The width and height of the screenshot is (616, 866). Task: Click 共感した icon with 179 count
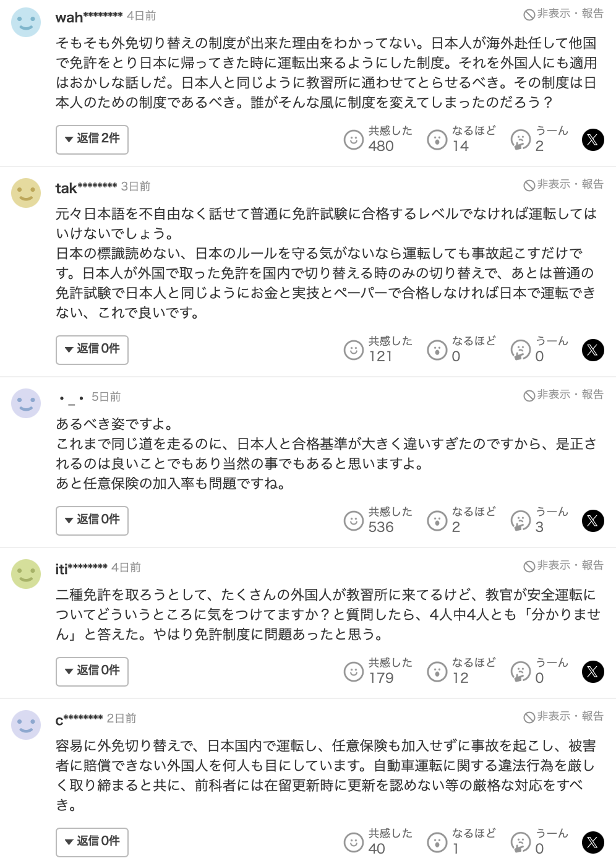click(353, 672)
